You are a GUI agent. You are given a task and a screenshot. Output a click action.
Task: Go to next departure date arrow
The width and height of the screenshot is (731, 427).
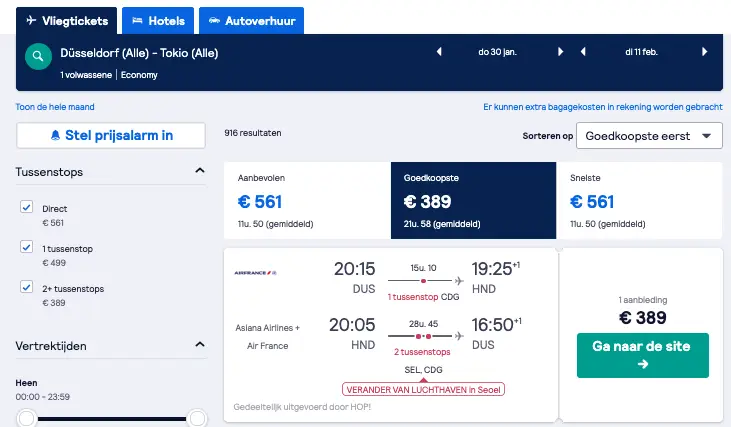560,52
